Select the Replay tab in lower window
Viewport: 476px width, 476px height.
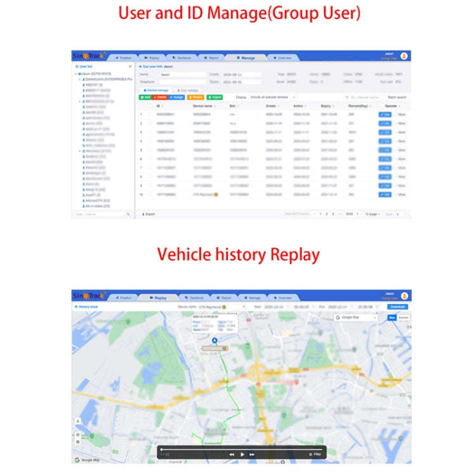click(158, 298)
